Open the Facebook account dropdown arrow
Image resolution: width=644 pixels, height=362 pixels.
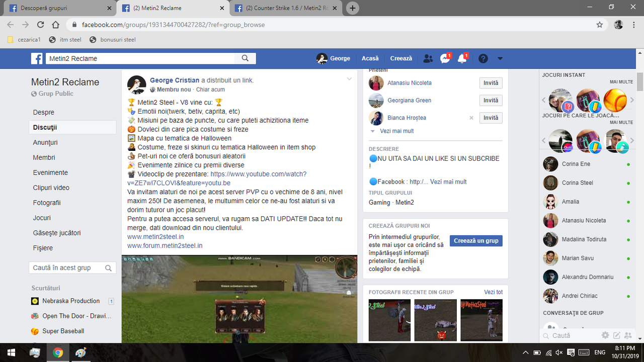(500, 58)
